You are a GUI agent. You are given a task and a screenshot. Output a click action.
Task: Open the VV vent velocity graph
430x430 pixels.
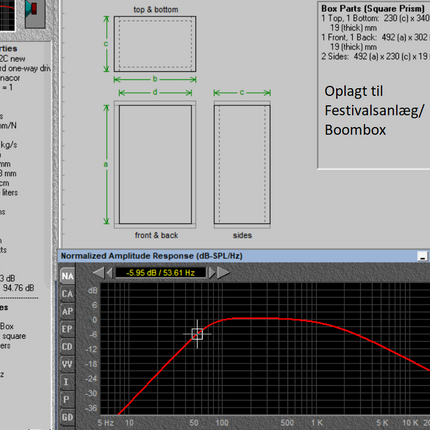(x=67, y=364)
